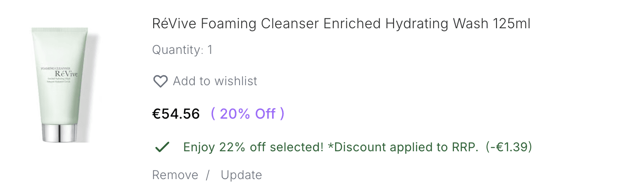Click the RéVive logo printed on the tube
The image size is (644, 193).
click(67, 74)
